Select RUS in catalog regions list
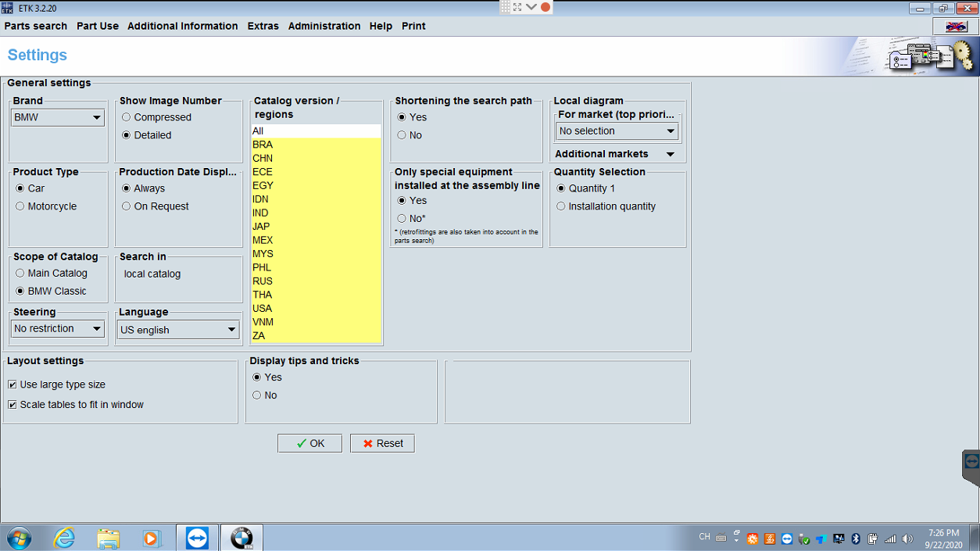 point(317,281)
